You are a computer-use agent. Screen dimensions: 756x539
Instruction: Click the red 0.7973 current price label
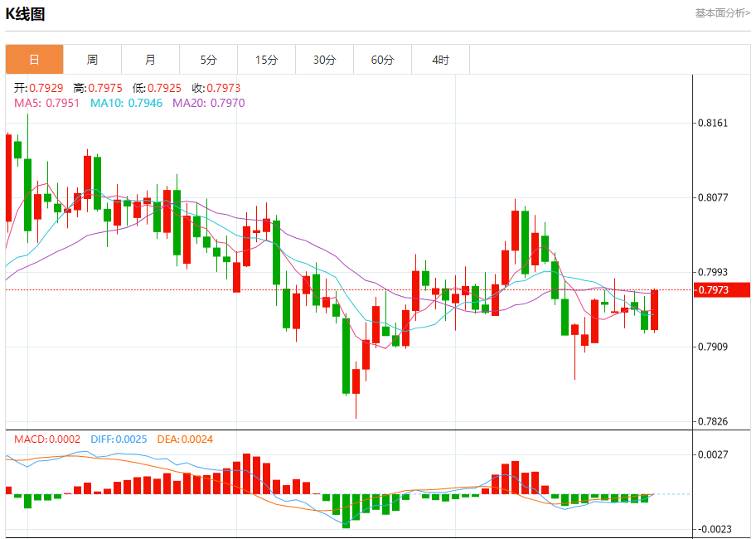click(721, 289)
